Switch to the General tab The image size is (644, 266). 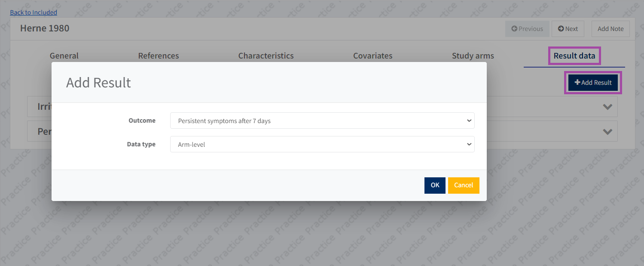(x=64, y=56)
